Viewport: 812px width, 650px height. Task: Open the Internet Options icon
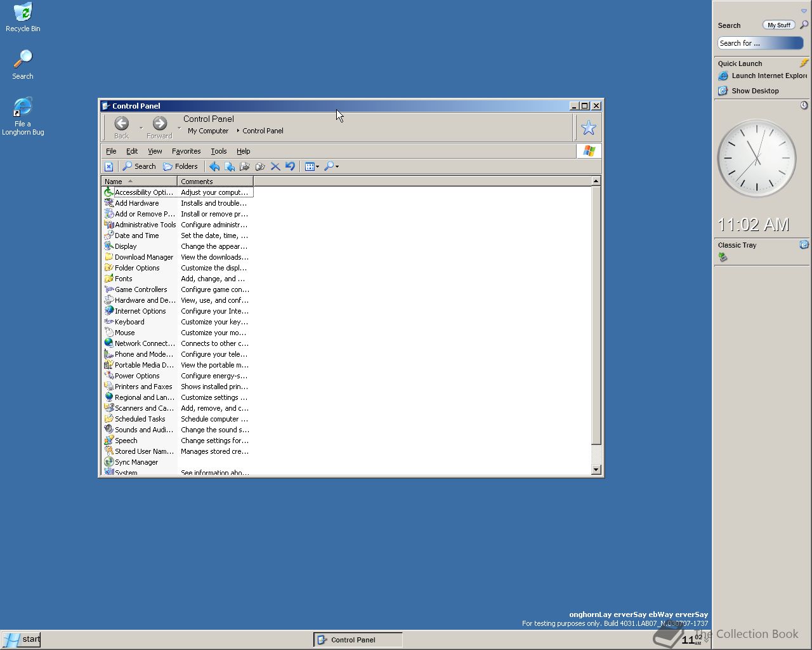pos(108,311)
